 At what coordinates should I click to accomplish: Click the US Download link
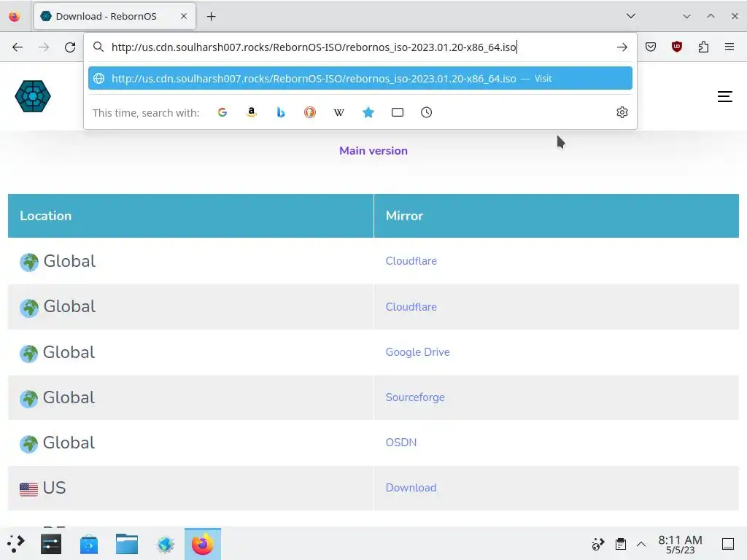(x=411, y=488)
